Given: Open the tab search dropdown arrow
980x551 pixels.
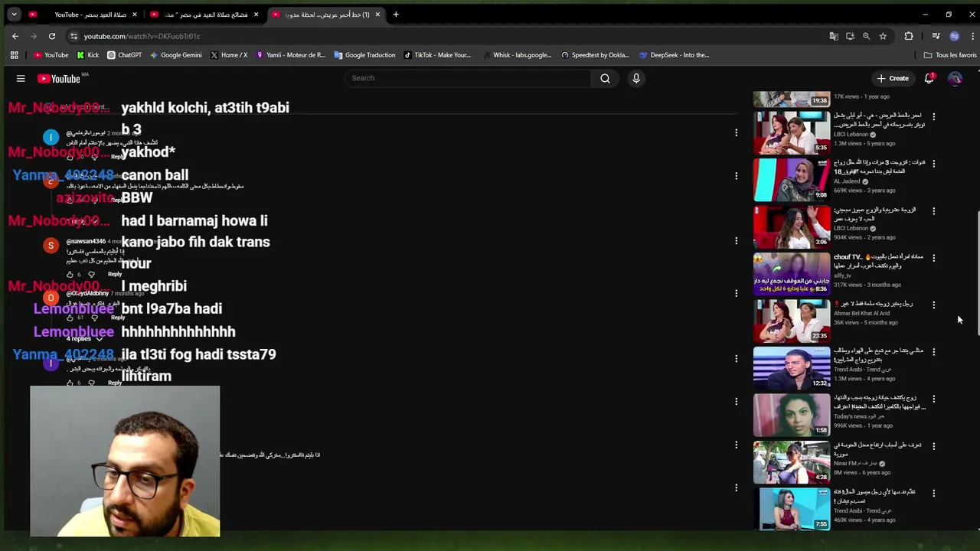Looking at the screenshot, I should pyautogui.click(x=14, y=15).
